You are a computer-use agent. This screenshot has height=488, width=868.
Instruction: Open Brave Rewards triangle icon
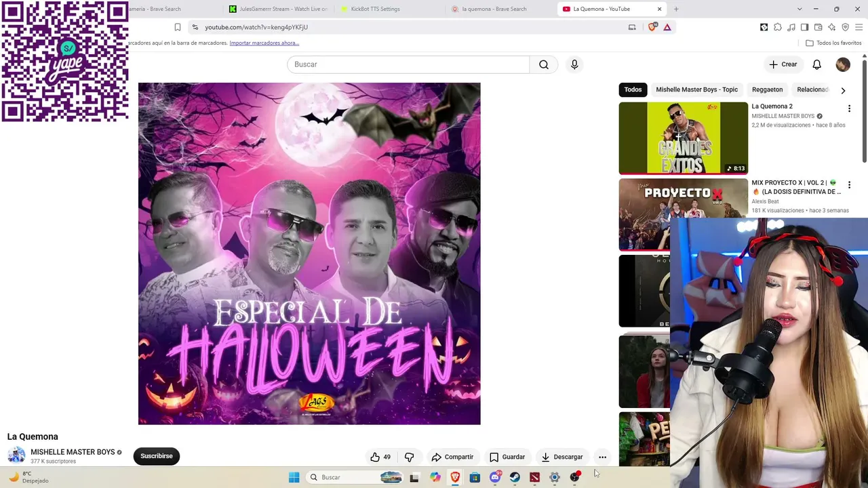pos(667,27)
